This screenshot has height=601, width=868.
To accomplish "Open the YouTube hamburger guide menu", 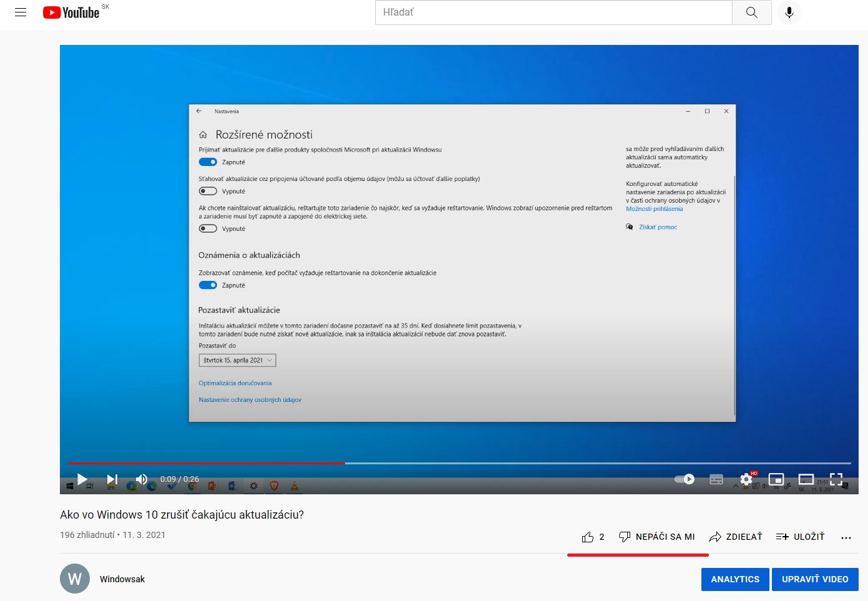I will [x=21, y=12].
